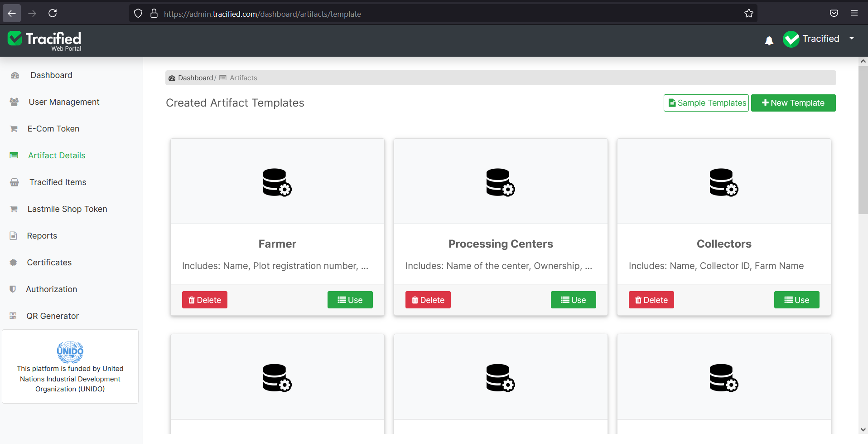Screen dimensions: 868x444
Task: Create a New Template
Action: click(x=793, y=103)
